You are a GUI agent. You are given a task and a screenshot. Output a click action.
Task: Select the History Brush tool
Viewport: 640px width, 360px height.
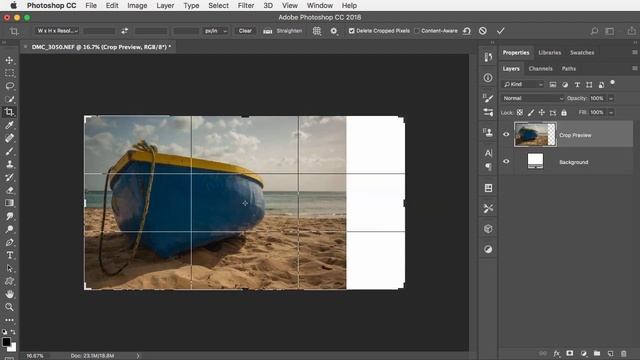pyautogui.click(x=9, y=177)
